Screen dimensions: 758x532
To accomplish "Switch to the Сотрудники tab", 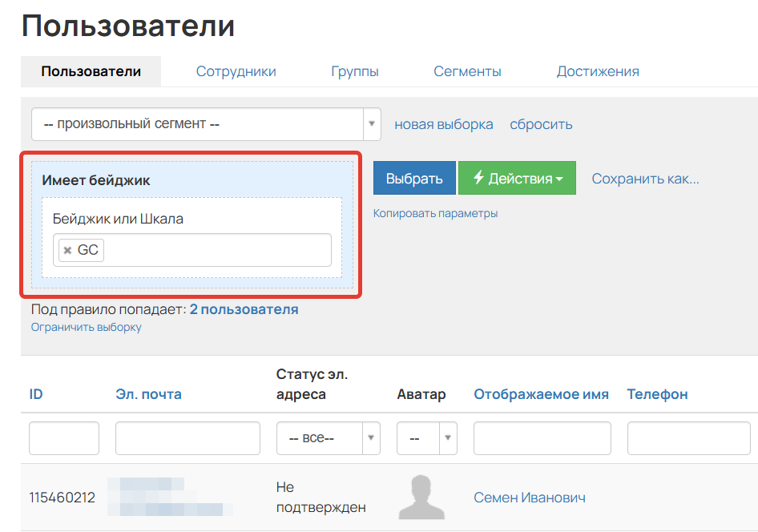I will pos(236,71).
